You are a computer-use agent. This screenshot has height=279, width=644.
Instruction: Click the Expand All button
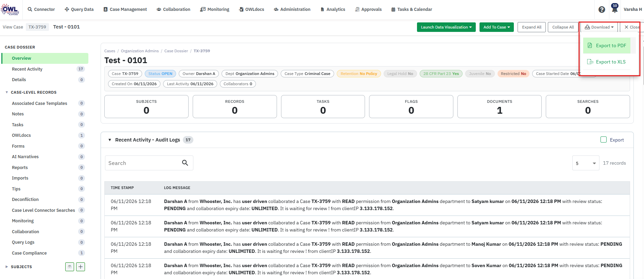tap(532, 27)
